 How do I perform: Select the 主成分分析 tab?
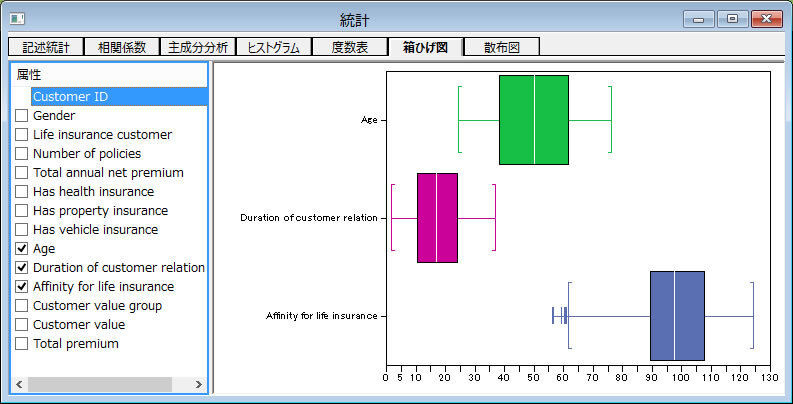198,47
